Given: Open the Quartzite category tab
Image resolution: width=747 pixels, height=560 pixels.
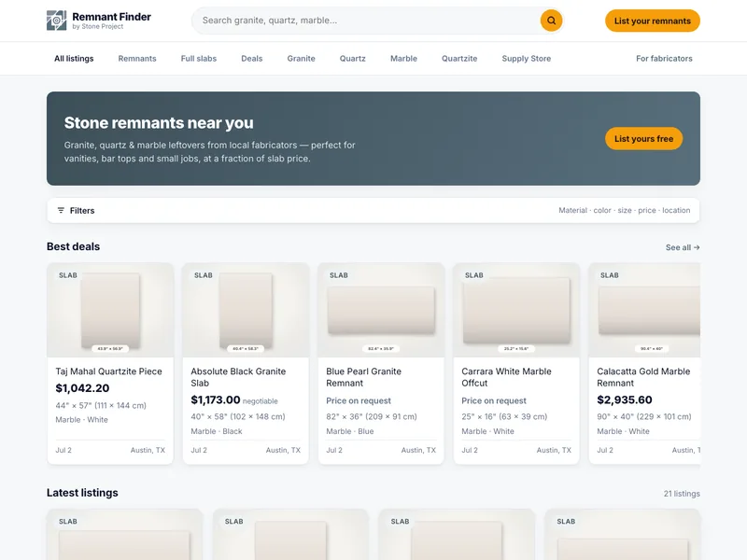Looking at the screenshot, I should point(459,59).
